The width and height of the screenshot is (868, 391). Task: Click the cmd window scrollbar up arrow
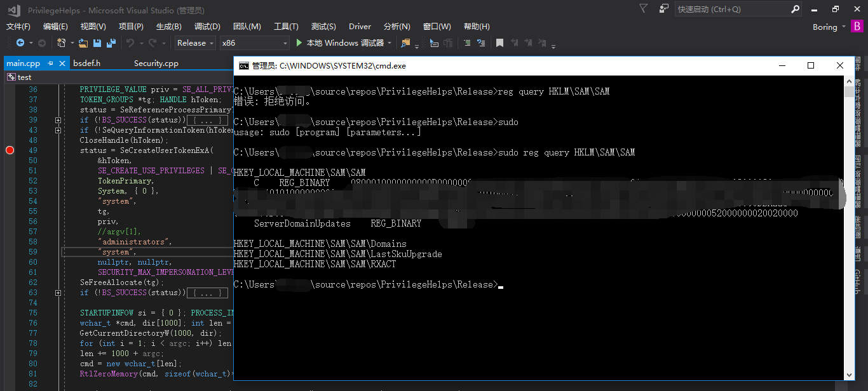click(x=850, y=81)
